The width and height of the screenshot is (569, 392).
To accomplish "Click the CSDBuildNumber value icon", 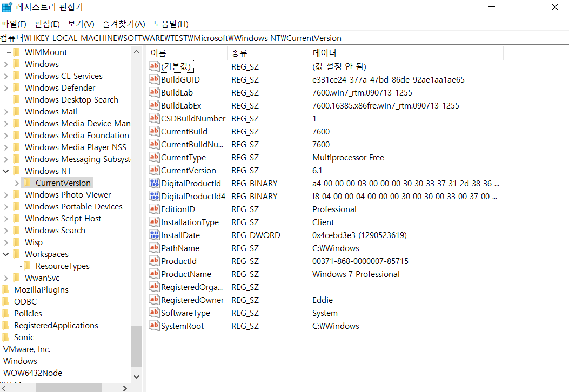I will tap(154, 118).
